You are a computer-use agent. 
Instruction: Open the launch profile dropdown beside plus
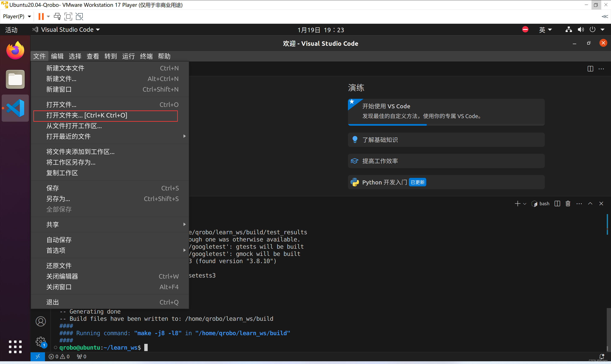point(525,204)
